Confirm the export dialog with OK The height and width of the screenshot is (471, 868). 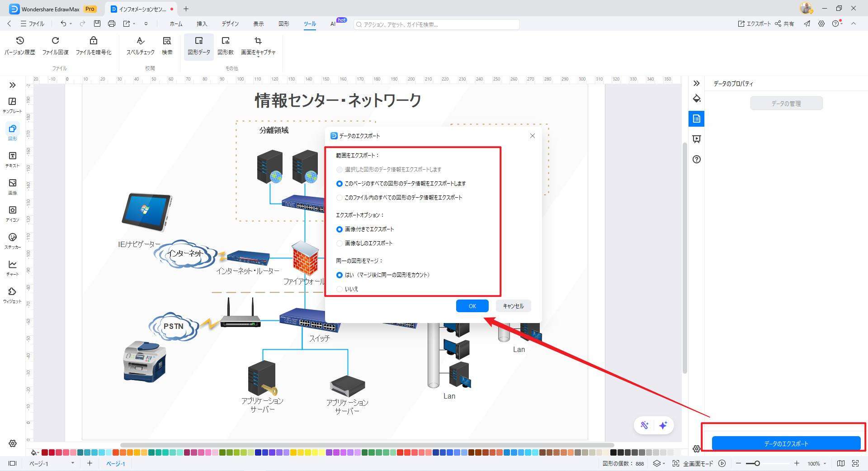pyautogui.click(x=472, y=306)
